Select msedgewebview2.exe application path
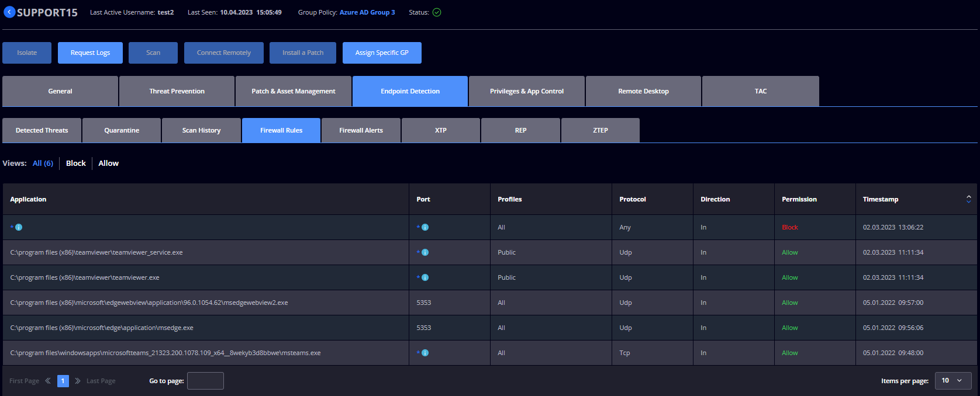 [x=149, y=303]
